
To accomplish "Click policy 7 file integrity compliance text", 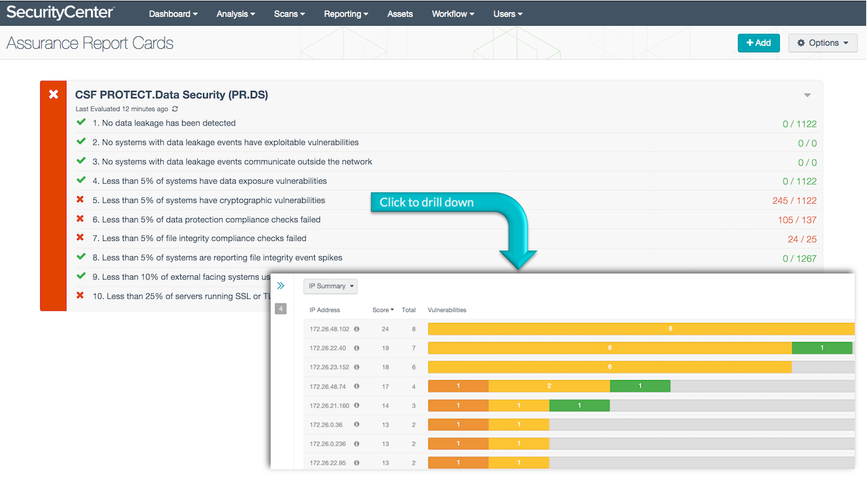I will 200,239.
